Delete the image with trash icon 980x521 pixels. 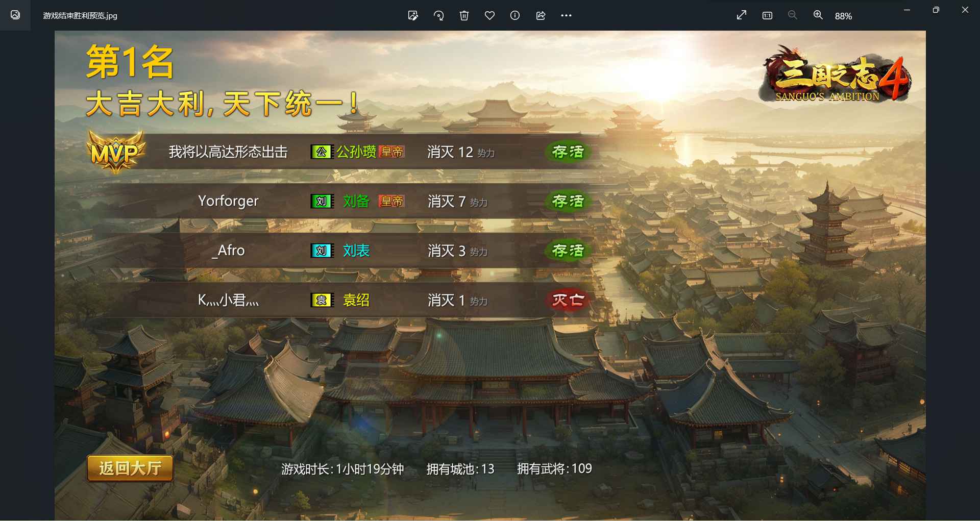coord(464,16)
